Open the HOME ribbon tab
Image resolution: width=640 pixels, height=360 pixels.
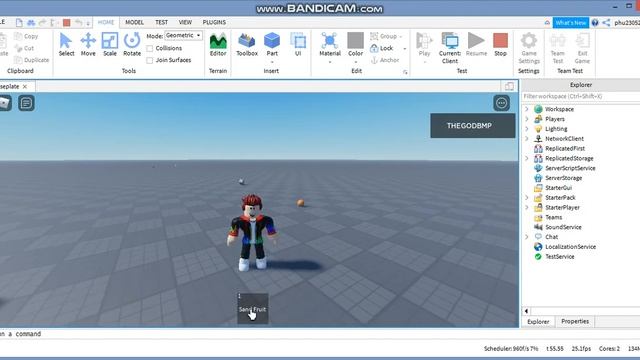coord(106,22)
